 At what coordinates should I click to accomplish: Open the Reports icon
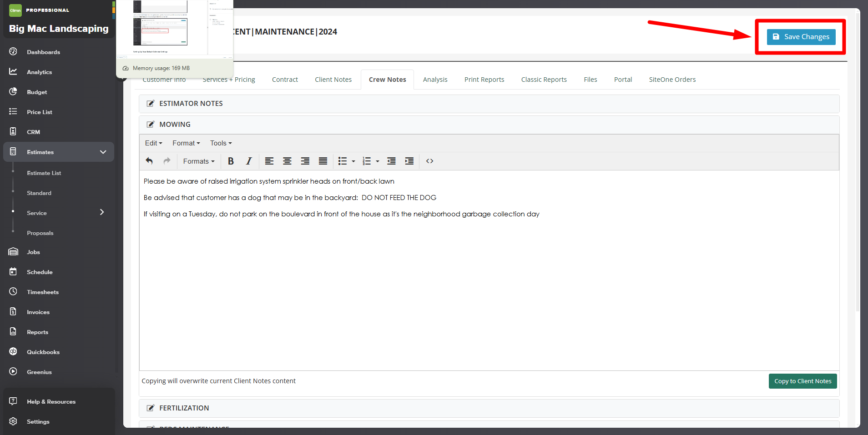point(13,331)
